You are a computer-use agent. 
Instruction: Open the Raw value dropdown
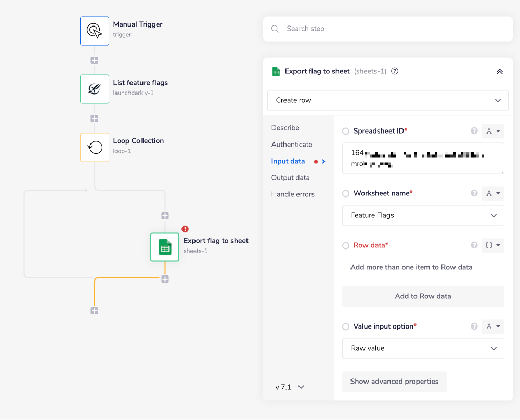423,348
